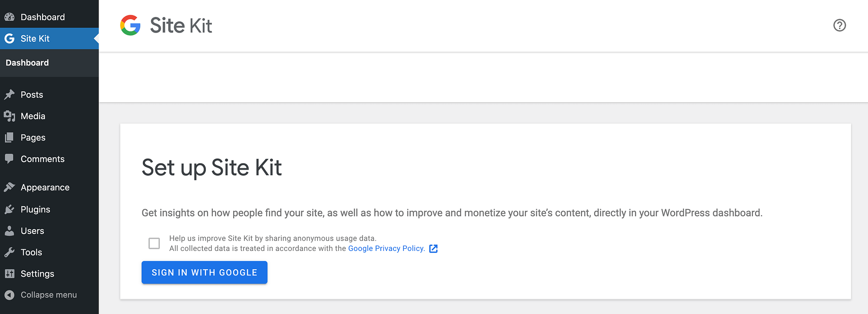Screen dimensions: 868x314
Task: Click the Users person icon
Action: [10, 230]
